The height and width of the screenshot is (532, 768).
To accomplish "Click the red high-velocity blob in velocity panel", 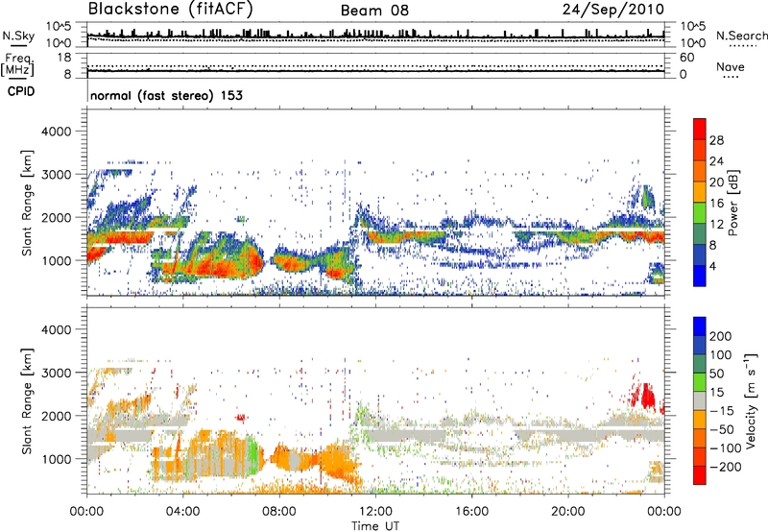I will (x=647, y=396).
